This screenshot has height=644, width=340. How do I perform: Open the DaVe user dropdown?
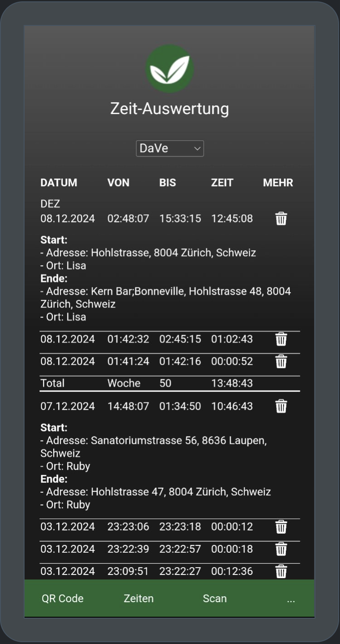(170, 149)
